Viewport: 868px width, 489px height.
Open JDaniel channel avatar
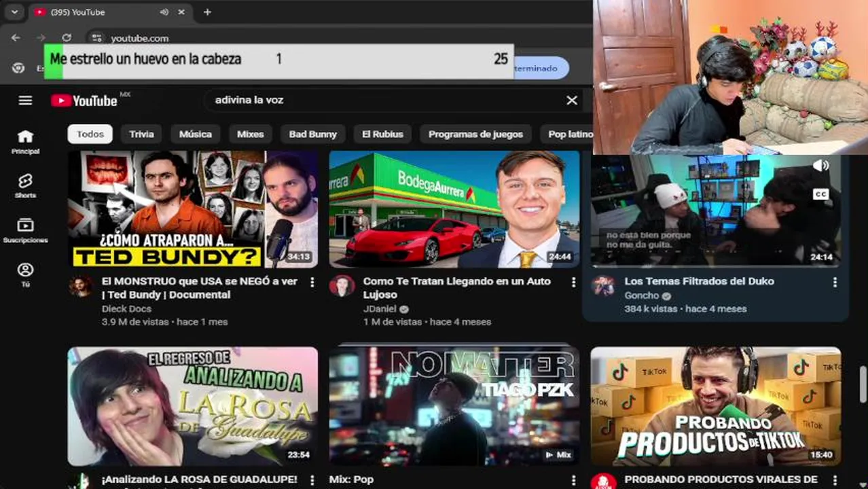342,286
